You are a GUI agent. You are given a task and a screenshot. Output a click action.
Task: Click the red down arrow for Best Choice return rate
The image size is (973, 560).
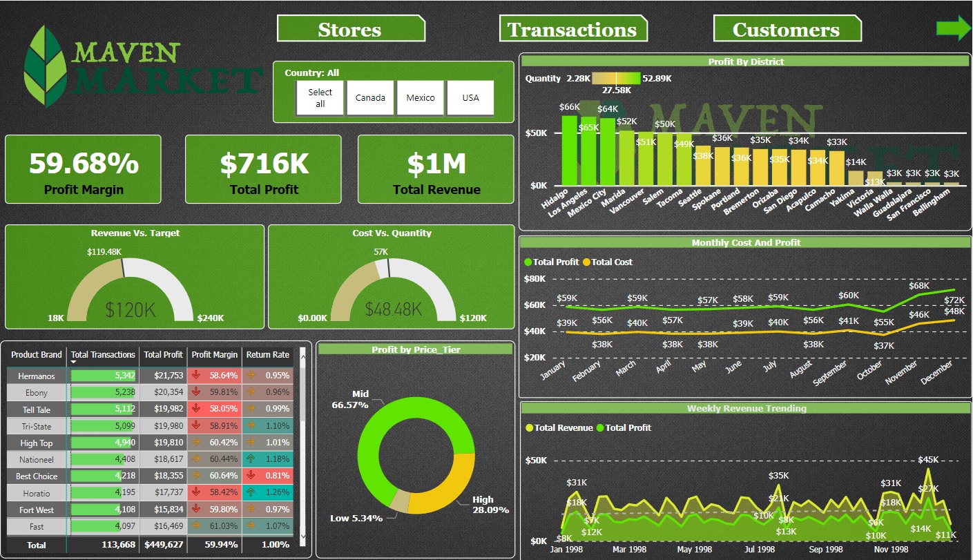[249, 476]
